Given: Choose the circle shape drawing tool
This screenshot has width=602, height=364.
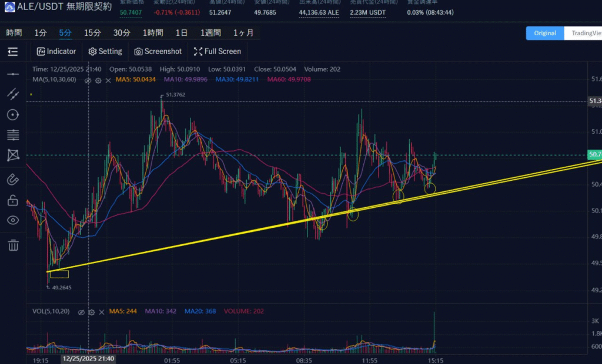Looking at the screenshot, I should pyautogui.click(x=13, y=114).
